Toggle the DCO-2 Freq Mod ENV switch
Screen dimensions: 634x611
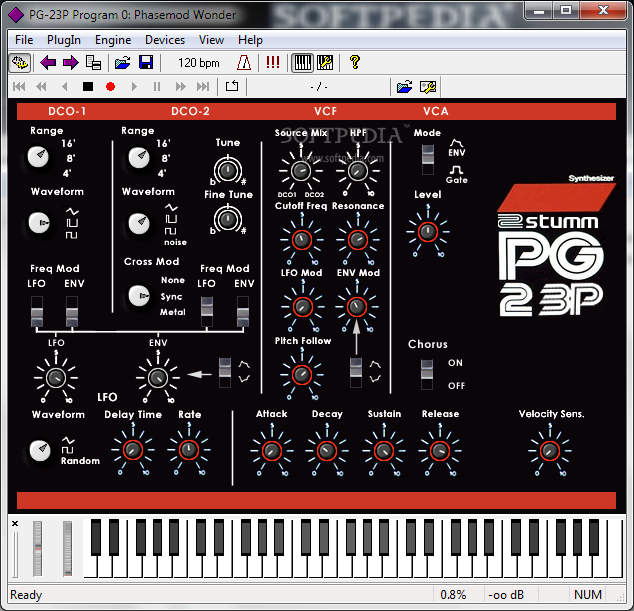(x=243, y=311)
